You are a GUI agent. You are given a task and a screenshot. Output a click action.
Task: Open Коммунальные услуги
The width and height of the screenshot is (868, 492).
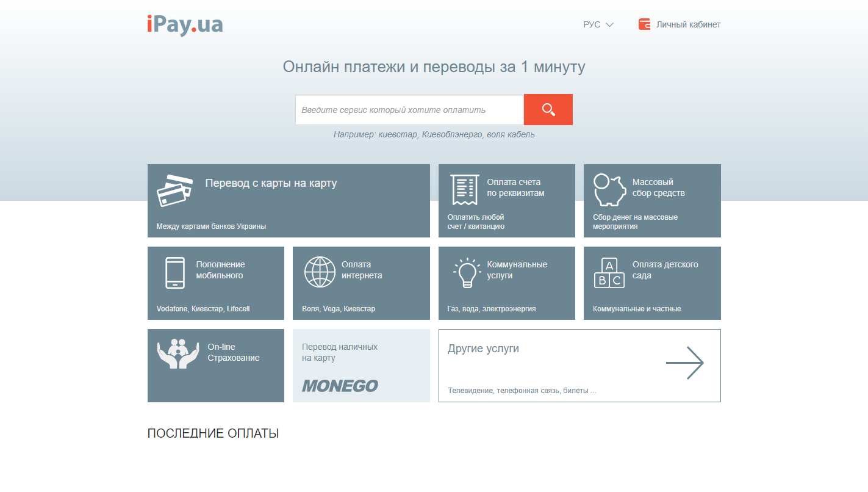point(517,270)
